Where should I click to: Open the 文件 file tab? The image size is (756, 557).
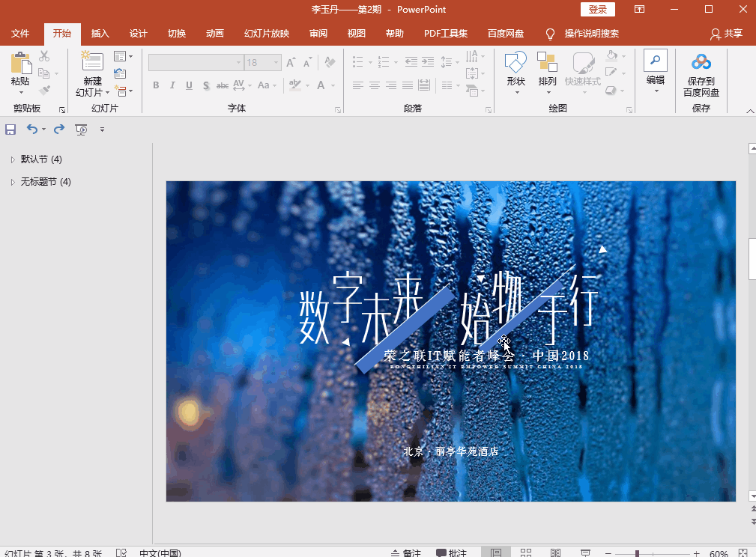click(20, 34)
